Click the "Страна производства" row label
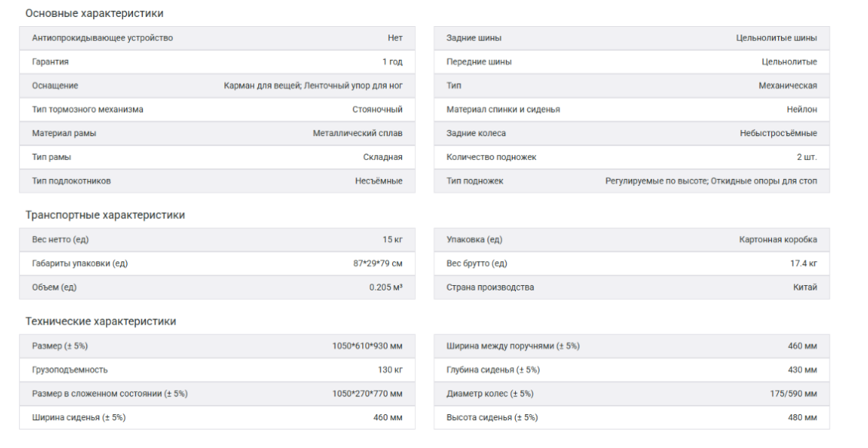Screen dimensions: 868x448 click(x=490, y=287)
